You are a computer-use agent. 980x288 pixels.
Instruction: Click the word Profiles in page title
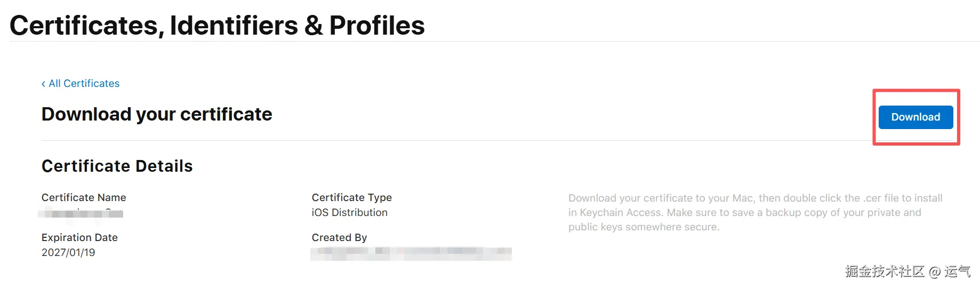tap(376, 26)
